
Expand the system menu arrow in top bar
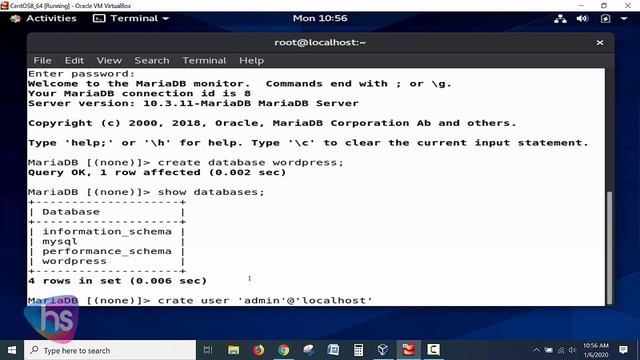click(624, 19)
